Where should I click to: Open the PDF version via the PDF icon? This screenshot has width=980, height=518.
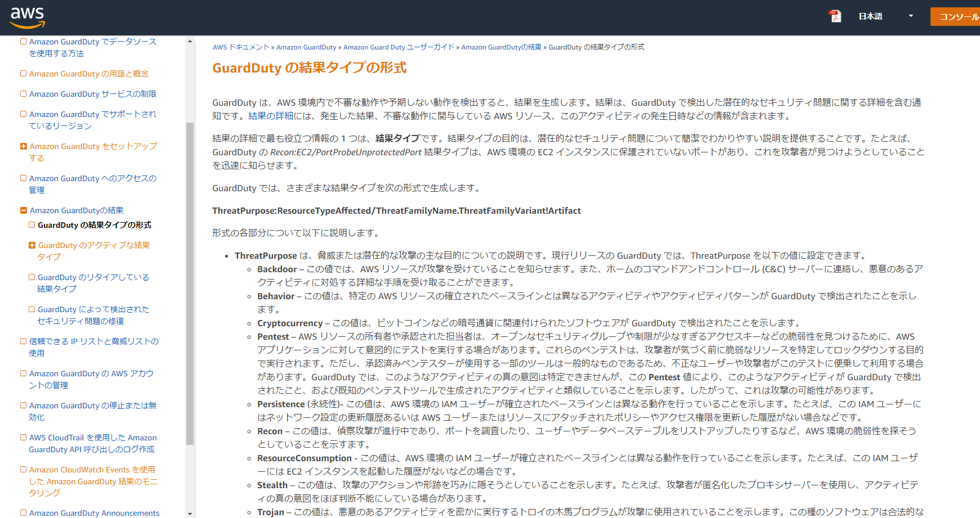pos(835,16)
